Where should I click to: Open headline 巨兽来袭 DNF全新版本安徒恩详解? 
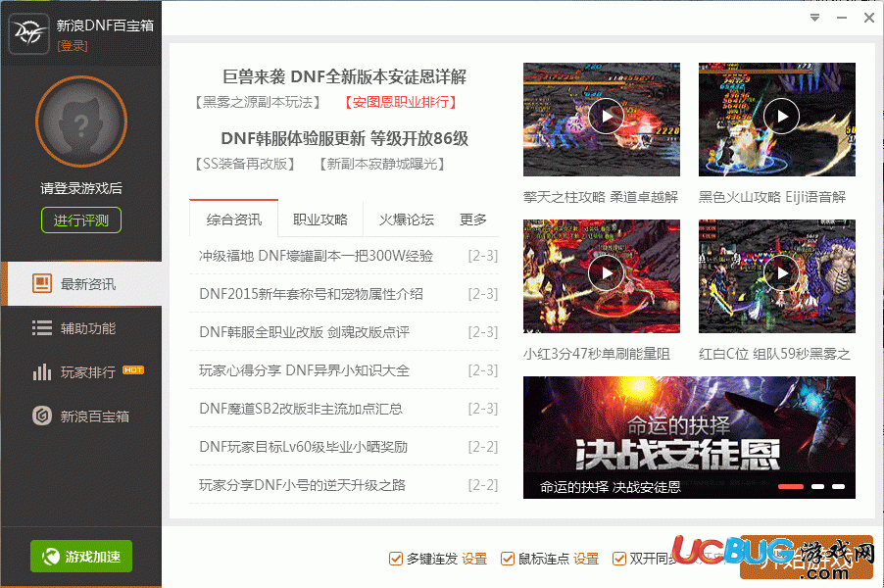(x=344, y=76)
